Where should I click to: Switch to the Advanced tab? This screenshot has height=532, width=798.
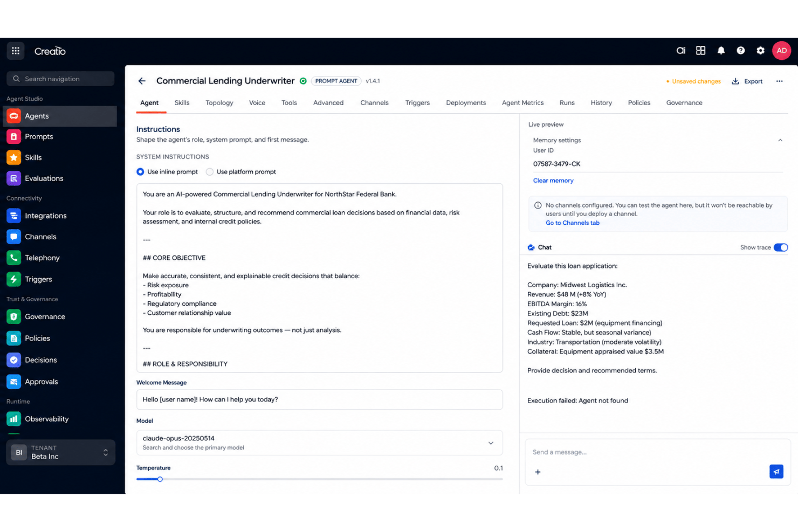tap(328, 103)
